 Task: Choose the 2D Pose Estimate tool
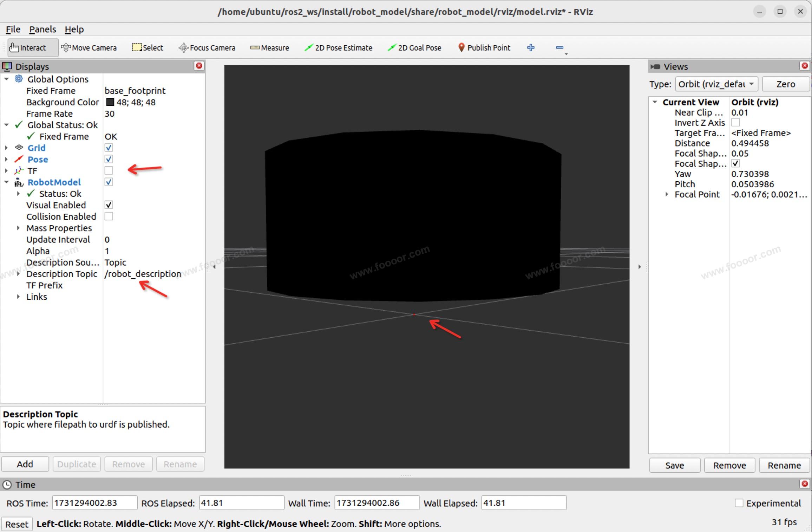(339, 48)
